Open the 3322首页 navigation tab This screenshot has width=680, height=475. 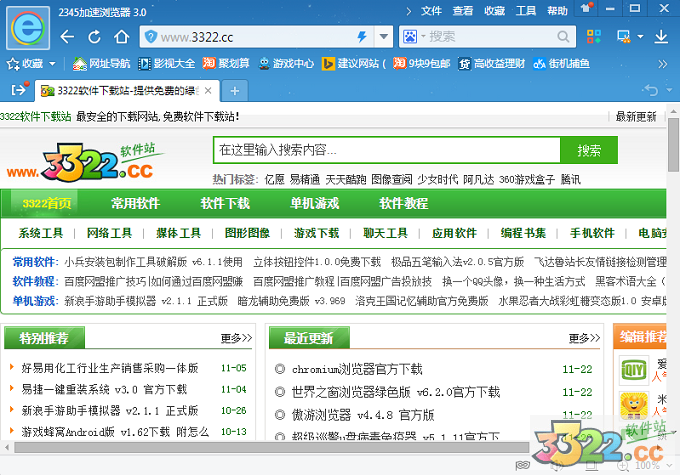point(47,203)
